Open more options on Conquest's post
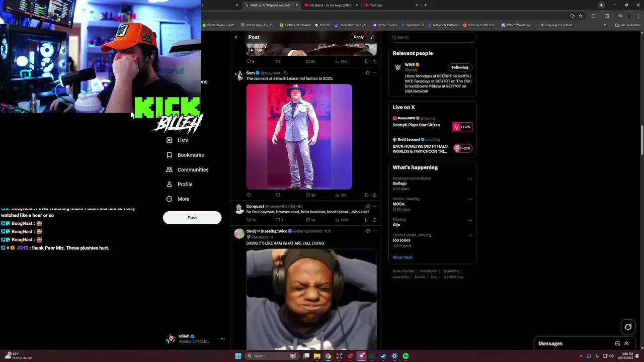 click(374, 206)
